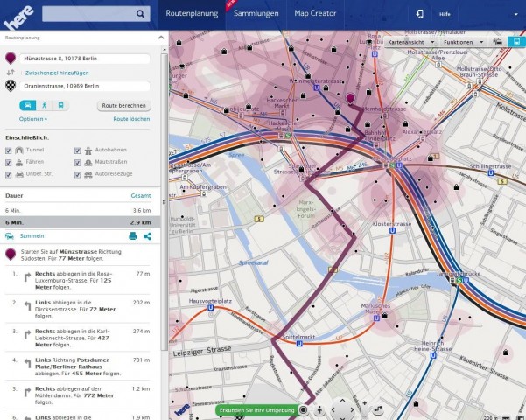
Task: Click Erkunden Sie Ihre Umgebung button
Action: (x=257, y=410)
